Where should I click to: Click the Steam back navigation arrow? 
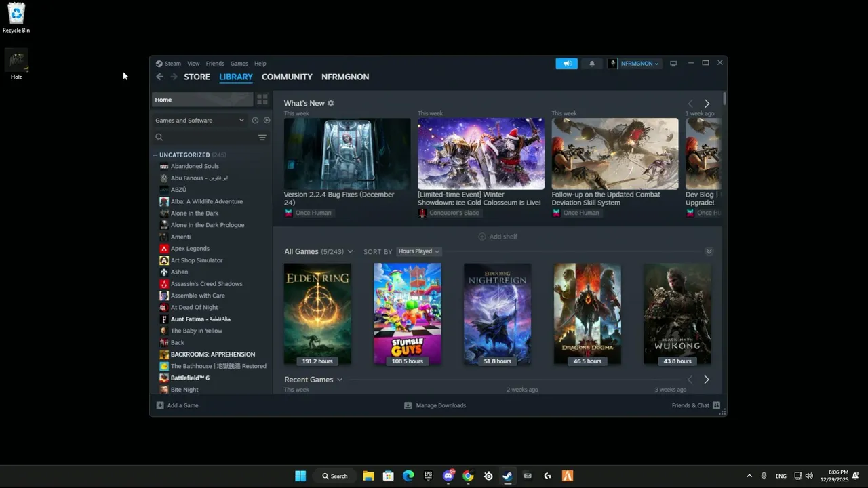pyautogui.click(x=159, y=77)
